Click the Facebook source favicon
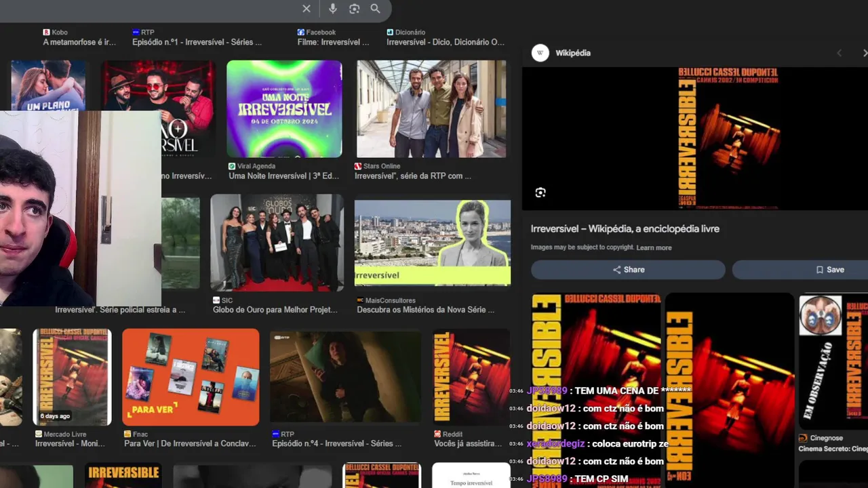Viewport: 868px width, 488px height. tap(300, 32)
